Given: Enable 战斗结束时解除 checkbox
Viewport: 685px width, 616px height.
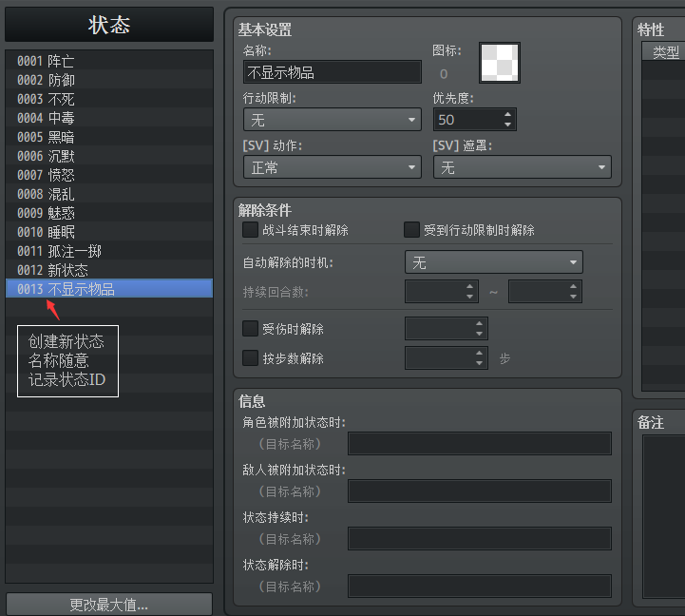Looking at the screenshot, I should [x=250, y=229].
